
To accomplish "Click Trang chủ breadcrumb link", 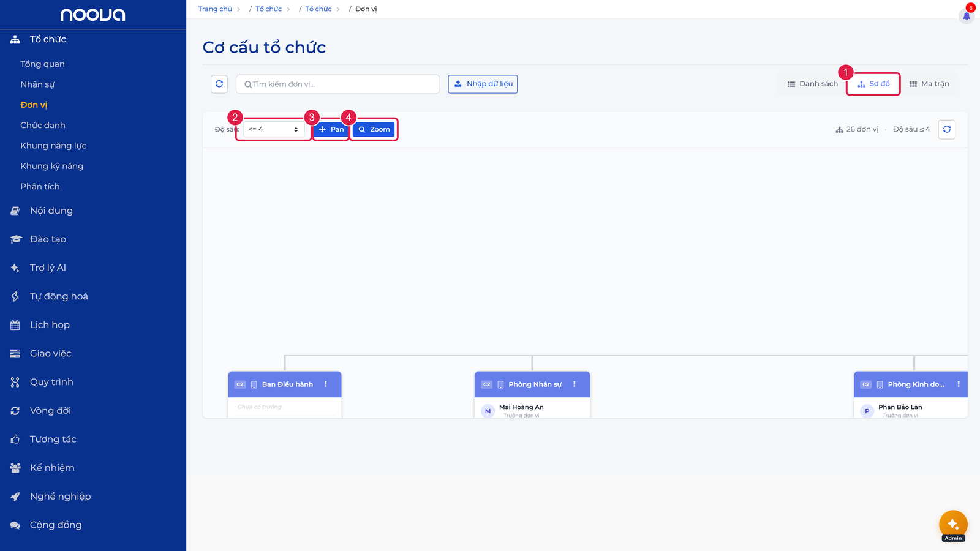I will tap(215, 9).
